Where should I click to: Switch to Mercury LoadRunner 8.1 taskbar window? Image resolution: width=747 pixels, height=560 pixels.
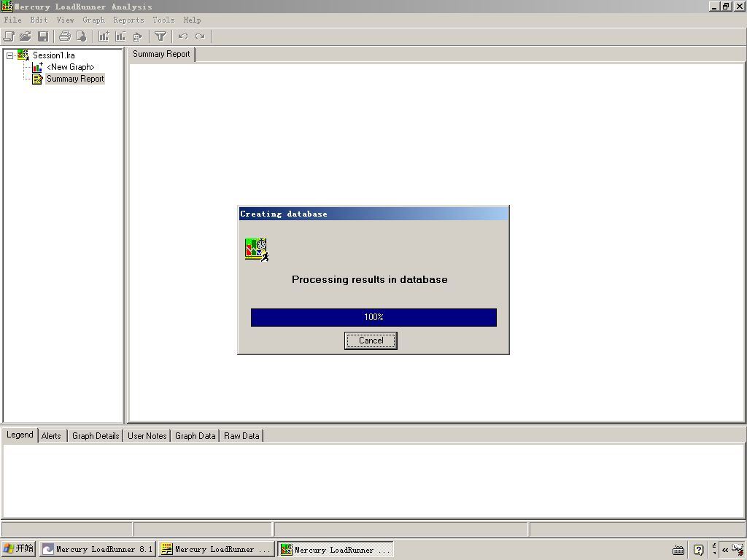tap(98, 549)
